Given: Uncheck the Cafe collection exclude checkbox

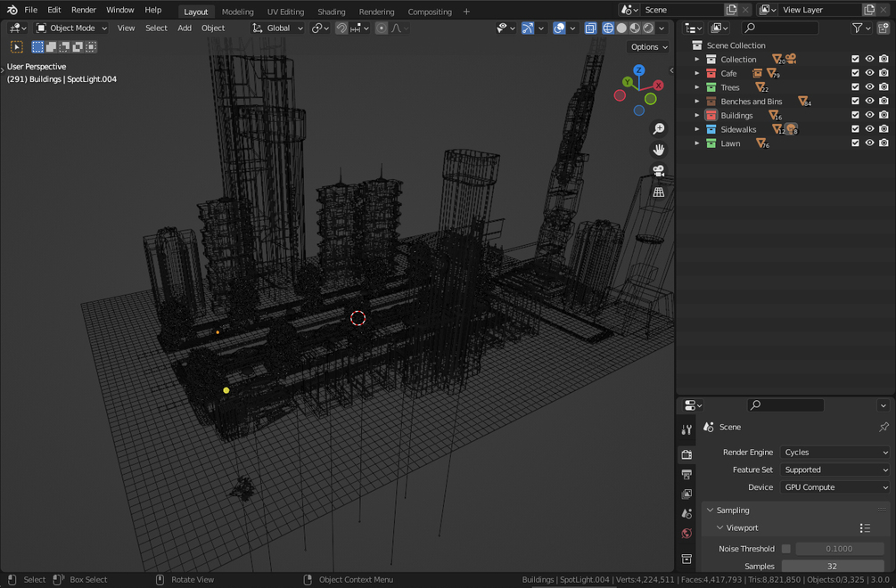Looking at the screenshot, I should [855, 73].
